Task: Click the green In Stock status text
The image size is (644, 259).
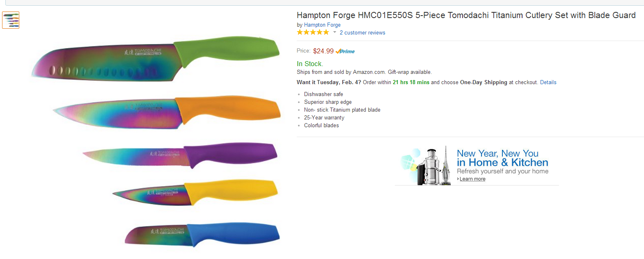Action: tap(310, 64)
